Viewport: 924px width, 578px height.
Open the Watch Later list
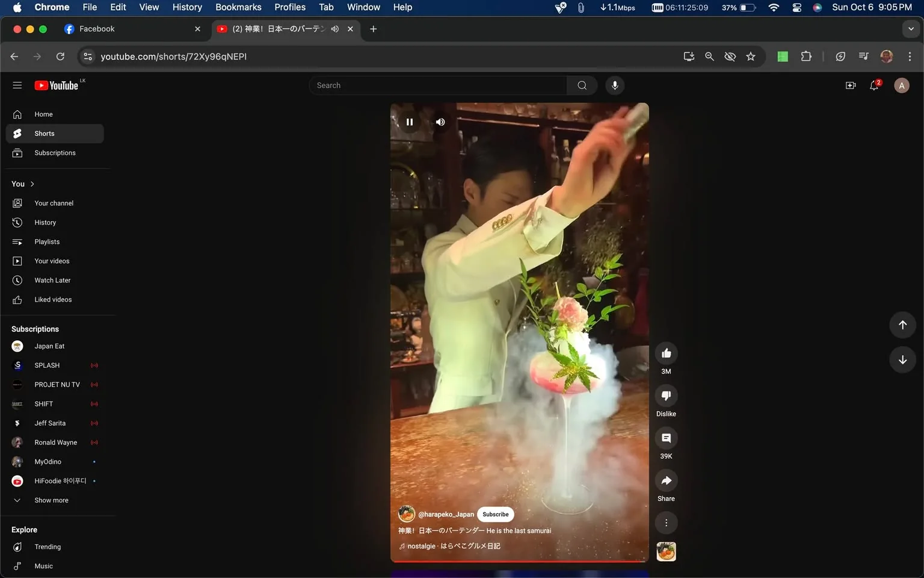[55, 281]
